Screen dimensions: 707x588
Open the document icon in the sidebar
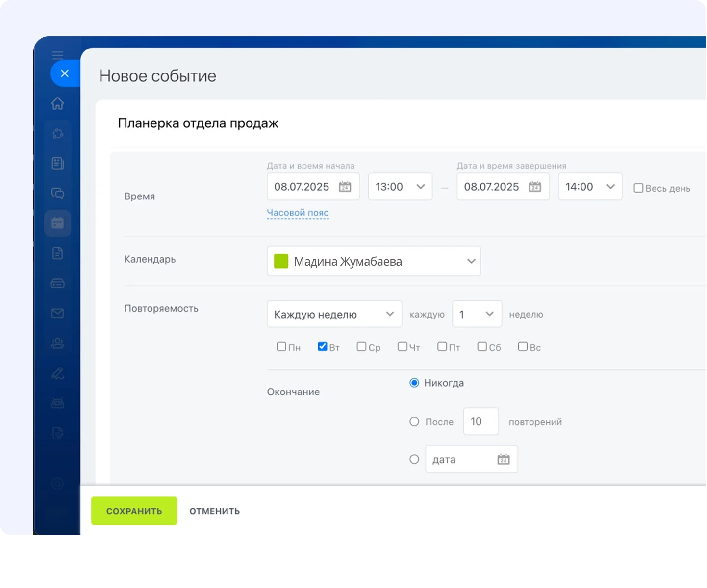58,253
